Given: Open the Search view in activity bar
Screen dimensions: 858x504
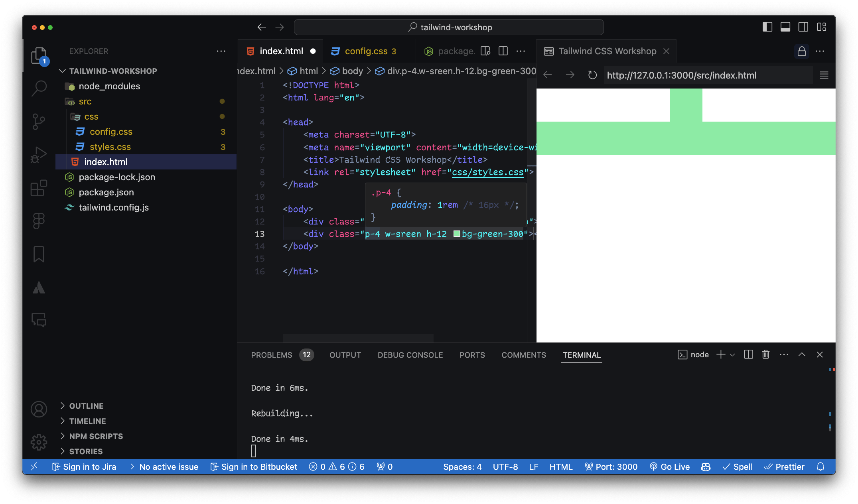Looking at the screenshot, I should click(x=39, y=88).
